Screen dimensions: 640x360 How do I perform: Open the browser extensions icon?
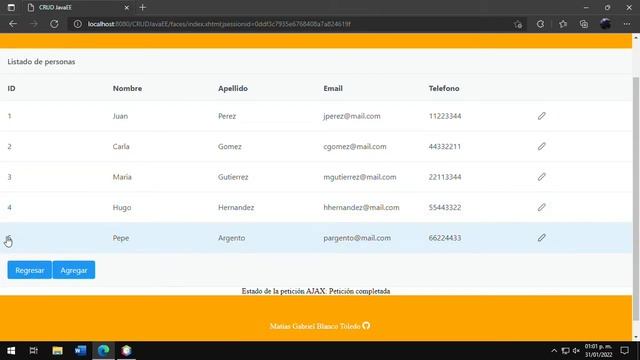(x=540, y=24)
